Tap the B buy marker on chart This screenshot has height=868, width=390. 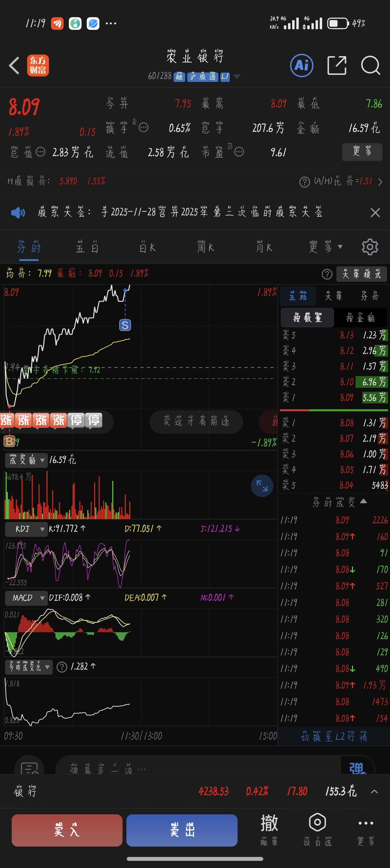pyautogui.click(x=9, y=441)
